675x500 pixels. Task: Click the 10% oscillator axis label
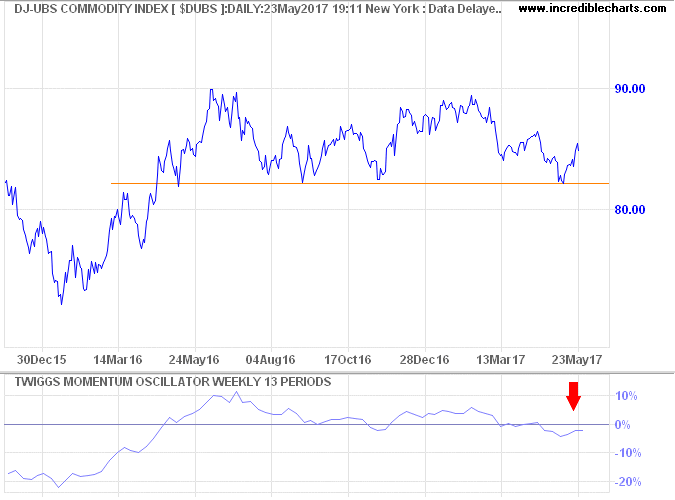pyautogui.click(x=626, y=396)
